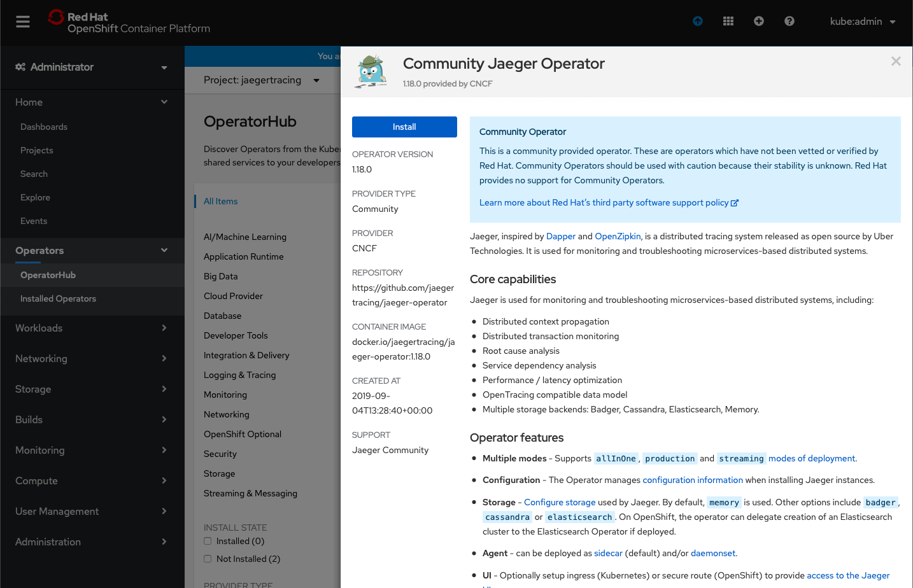The width and height of the screenshot is (913, 588).
Task: Filter by Security category
Action: pos(220,454)
